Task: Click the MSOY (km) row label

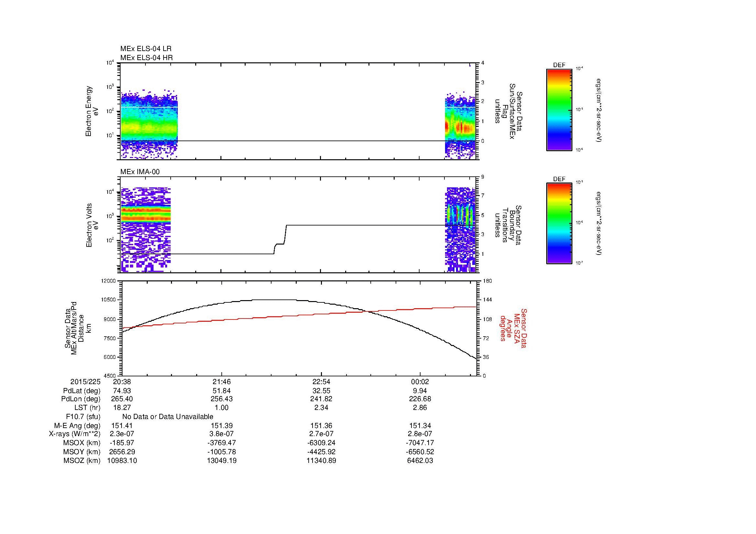Action: click(x=82, y=452)
